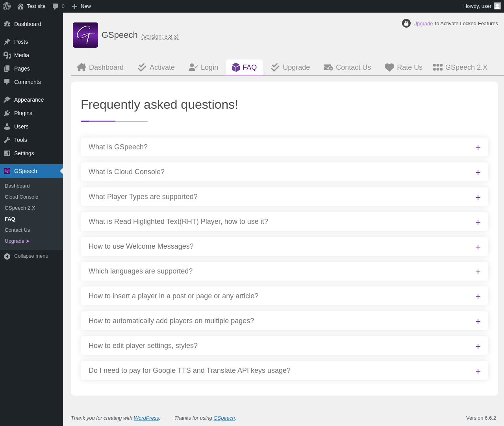Click the GSpeech sidebar menu icon
This screenshot has height=426, width=504.
7,171
